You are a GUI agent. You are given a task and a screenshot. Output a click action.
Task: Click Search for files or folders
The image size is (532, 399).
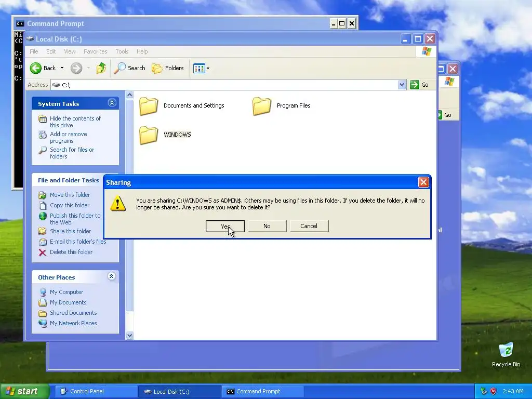click(x=72, y=153)
